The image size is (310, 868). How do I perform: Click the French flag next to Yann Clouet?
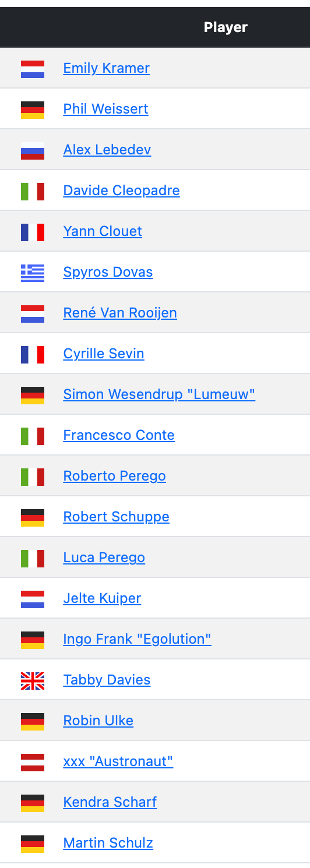pyautogui.click(x=33, y=232)
